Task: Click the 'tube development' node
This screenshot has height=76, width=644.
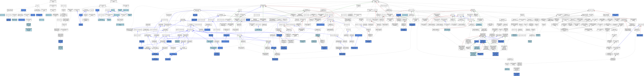Action: pos(211,20)
